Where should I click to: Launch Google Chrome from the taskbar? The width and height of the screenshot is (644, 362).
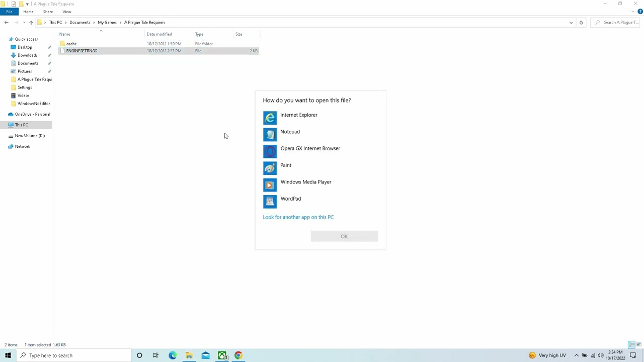(x=238, y=355)
